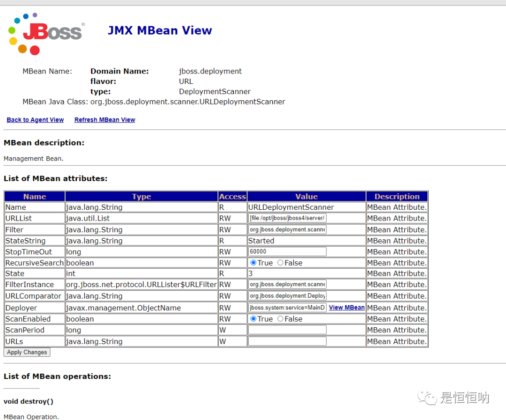Click the Type column header

pyautogui.click(x=141, y=197)
